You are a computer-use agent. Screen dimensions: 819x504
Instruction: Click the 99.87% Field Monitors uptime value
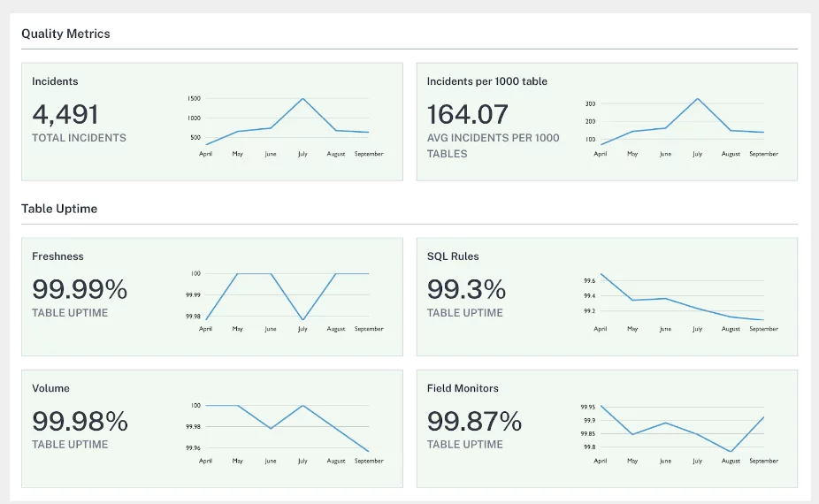pyautogui.click(x=474, y=421)
